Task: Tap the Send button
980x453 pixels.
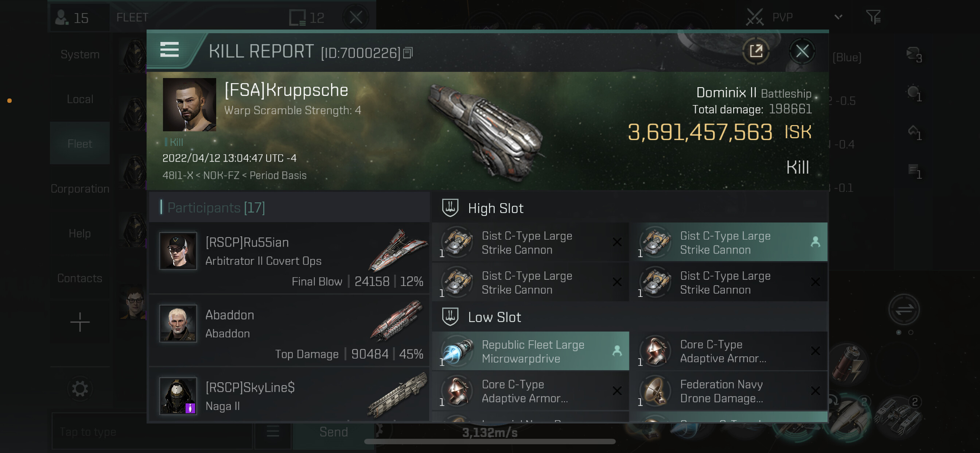Action: (333, 432)
